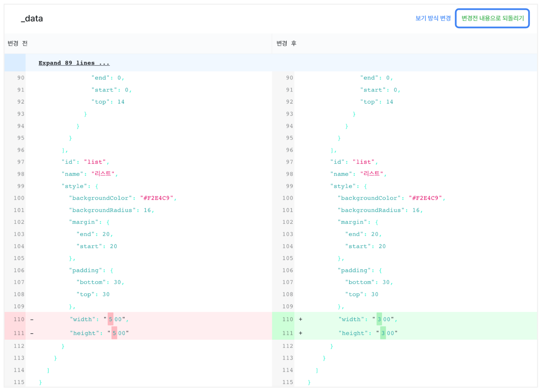Click the plus marker on right line 111

point(300,333)
